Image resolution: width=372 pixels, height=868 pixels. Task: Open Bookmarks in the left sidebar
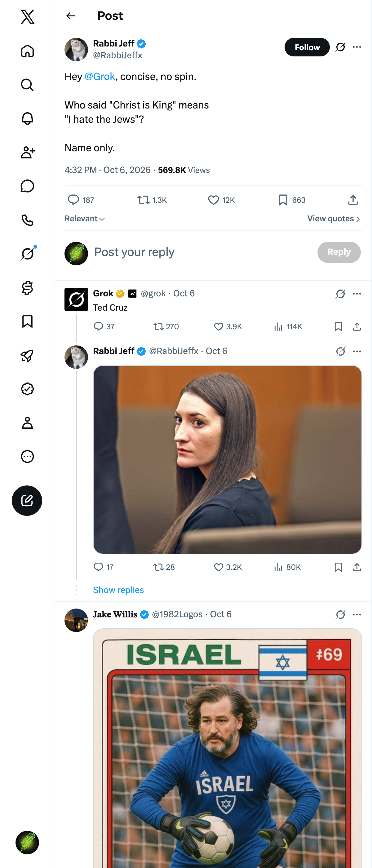(x=27, y=321)
